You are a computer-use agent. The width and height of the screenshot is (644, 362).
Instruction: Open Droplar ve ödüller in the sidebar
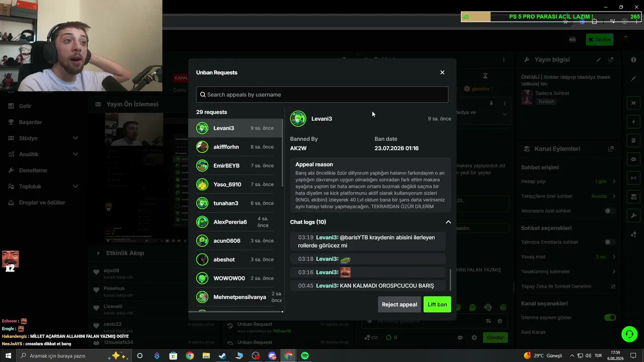coord(42,203)
